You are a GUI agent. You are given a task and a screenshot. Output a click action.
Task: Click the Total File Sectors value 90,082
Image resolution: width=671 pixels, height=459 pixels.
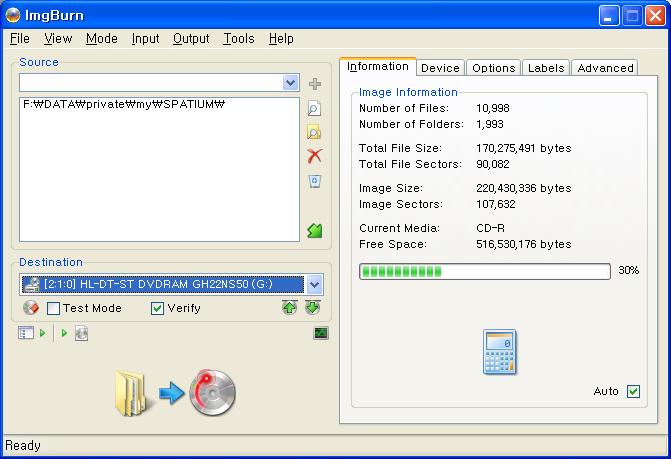(493, 164)
